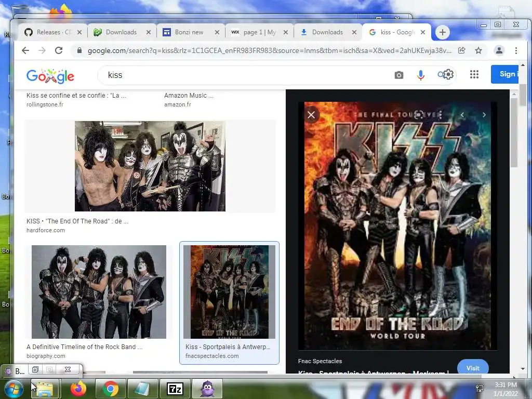Click into the kiss search box
532x399 pixels.
[x=244, y=75]
